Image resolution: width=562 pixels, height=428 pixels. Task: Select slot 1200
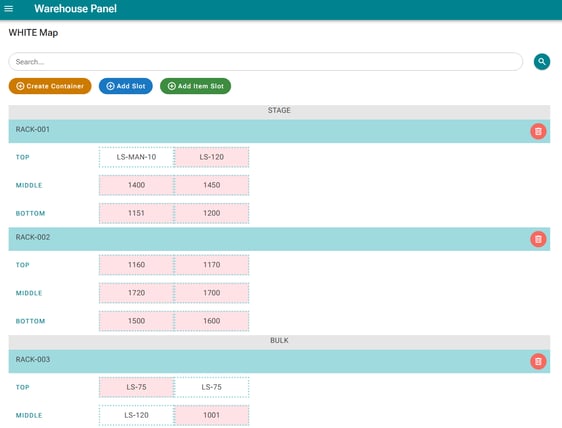(211, 213)
